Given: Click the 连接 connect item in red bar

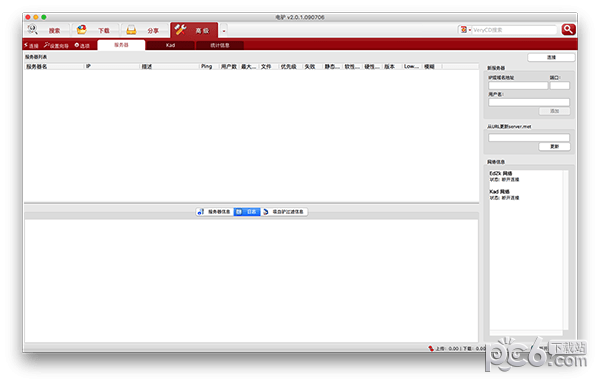Looking at the screenshot, I should tap(31, 46).
